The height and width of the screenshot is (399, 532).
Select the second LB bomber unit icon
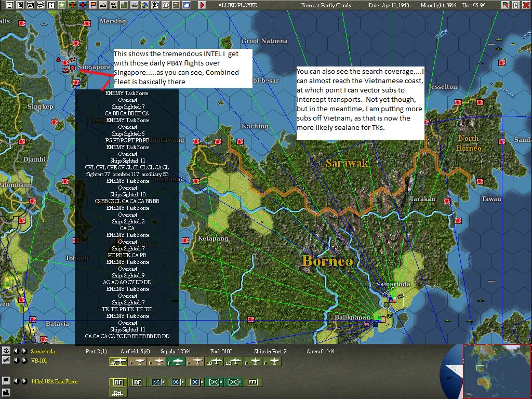234,362
